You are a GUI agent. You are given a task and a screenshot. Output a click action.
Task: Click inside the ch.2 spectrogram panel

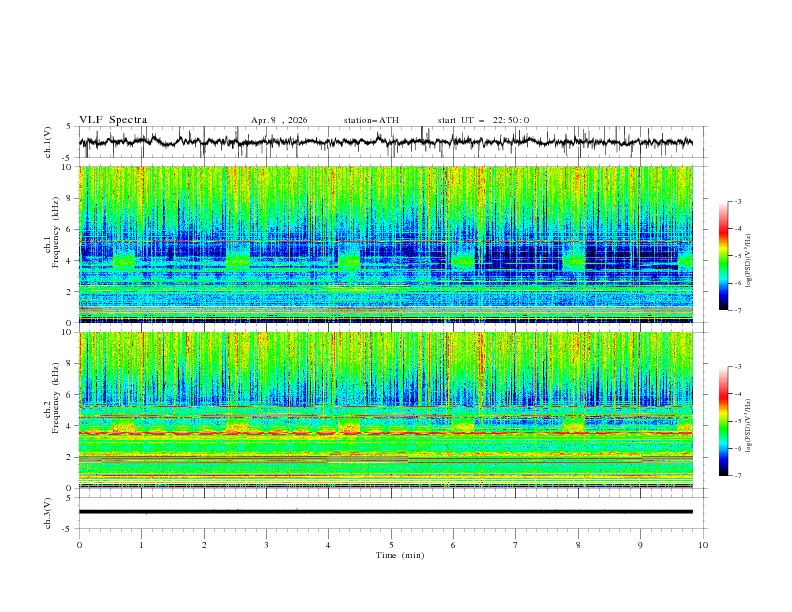[385, 410]
